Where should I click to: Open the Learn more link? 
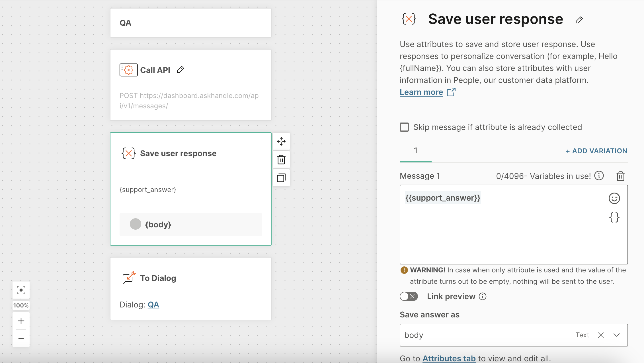pyautogui.click(x=421, y=92)
